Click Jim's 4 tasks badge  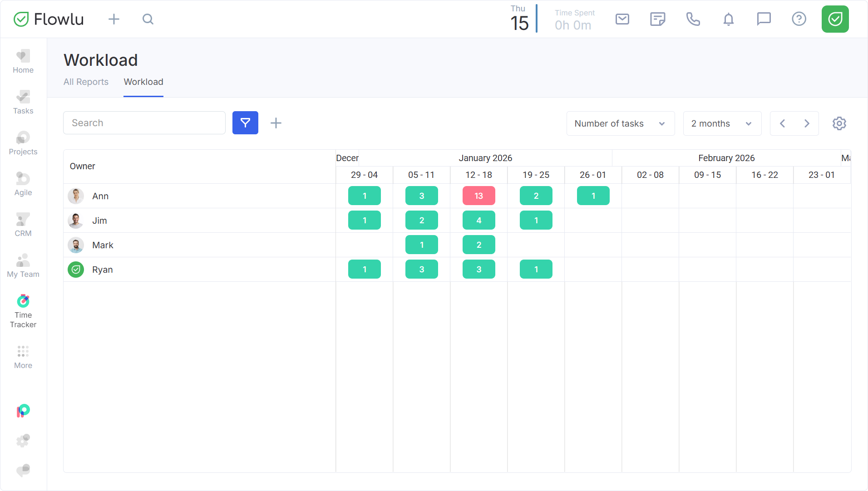coord(478,221)
